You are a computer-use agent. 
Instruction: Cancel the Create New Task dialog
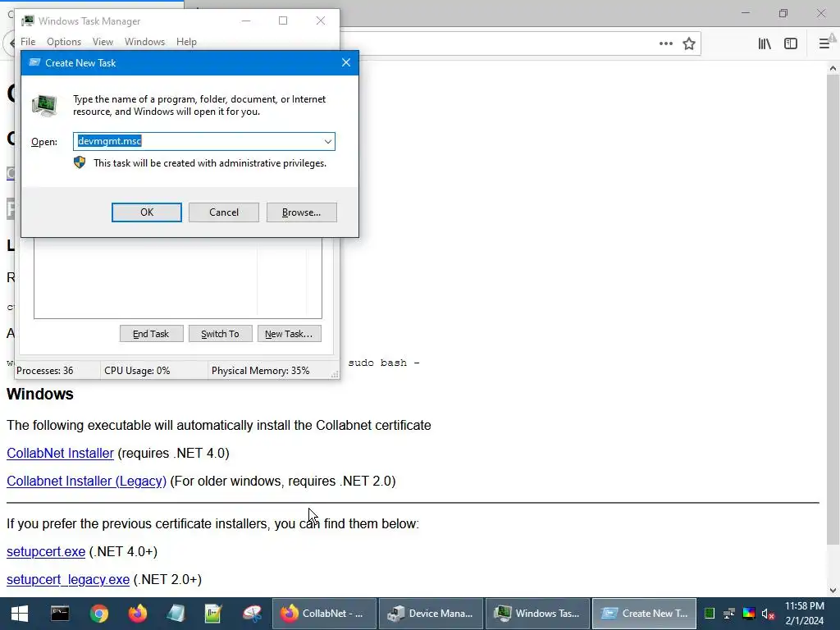pos(224,212)
